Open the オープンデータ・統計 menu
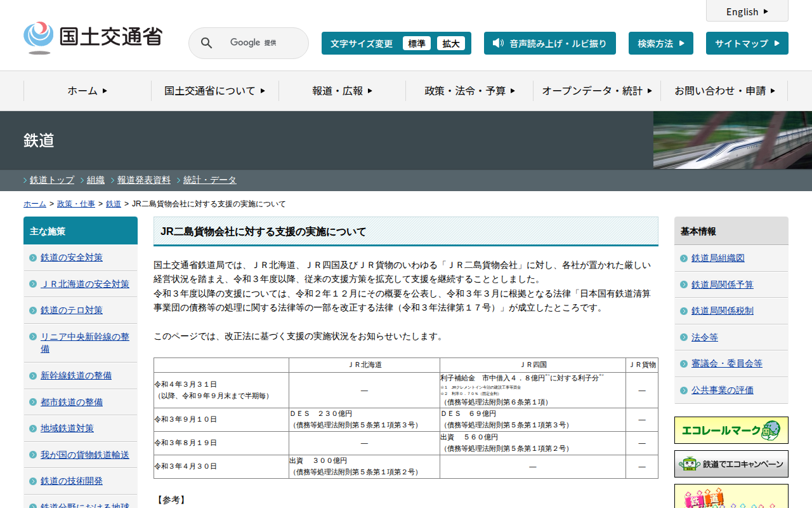812x508 pixels. pos(596,91)
